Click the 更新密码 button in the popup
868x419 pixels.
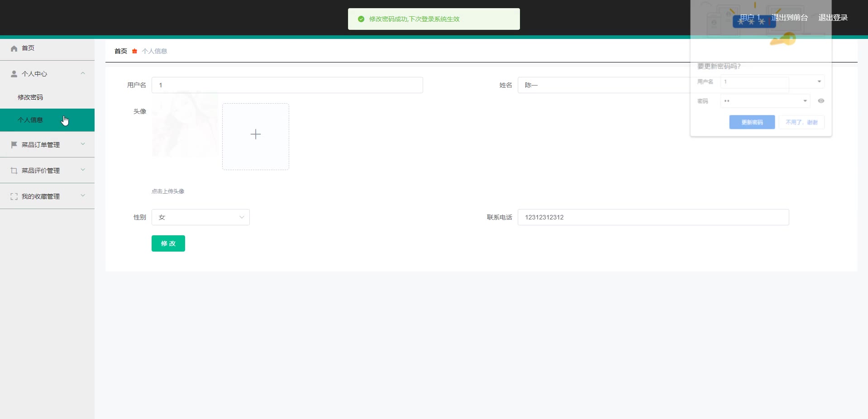pyautogui.click(x=752, y=122)
